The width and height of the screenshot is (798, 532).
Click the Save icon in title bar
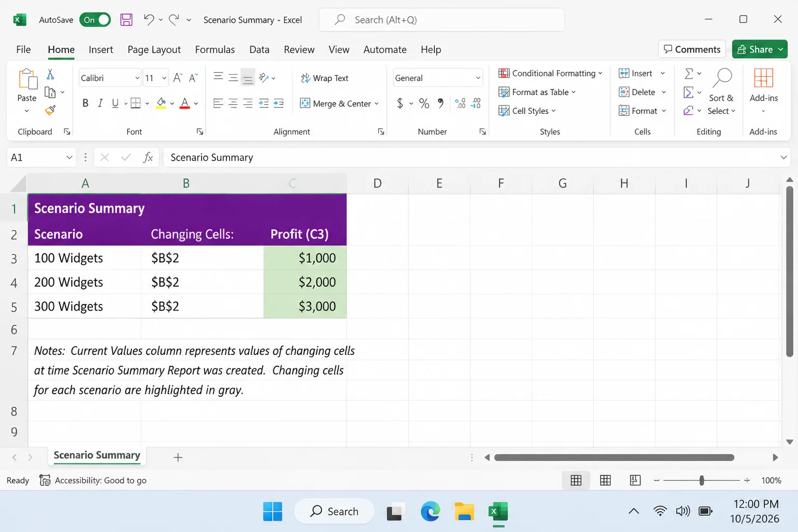[126, 20]
